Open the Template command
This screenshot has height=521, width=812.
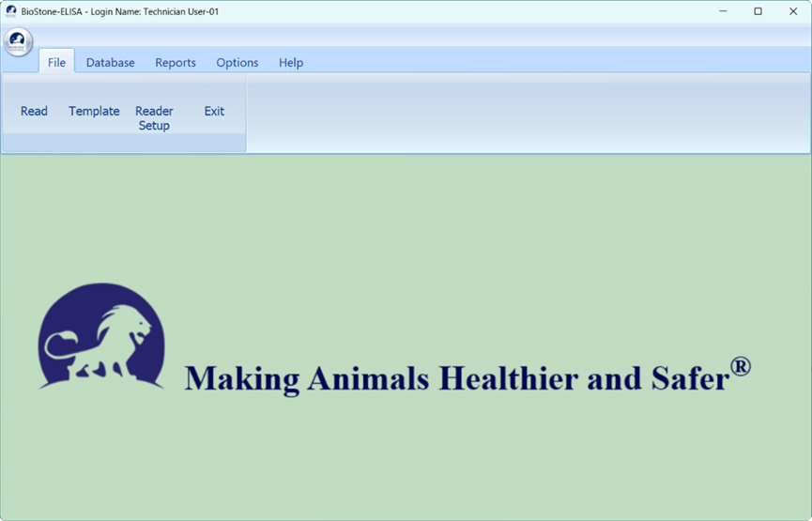[94, 111]
